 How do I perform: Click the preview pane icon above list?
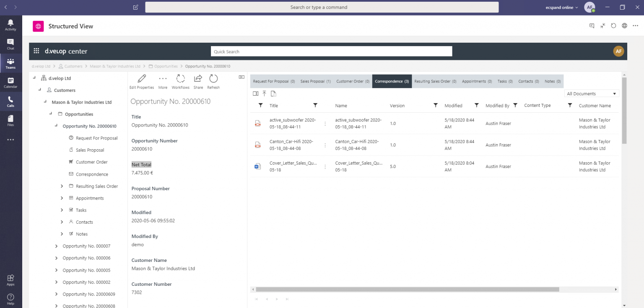(x=256, y=93)
